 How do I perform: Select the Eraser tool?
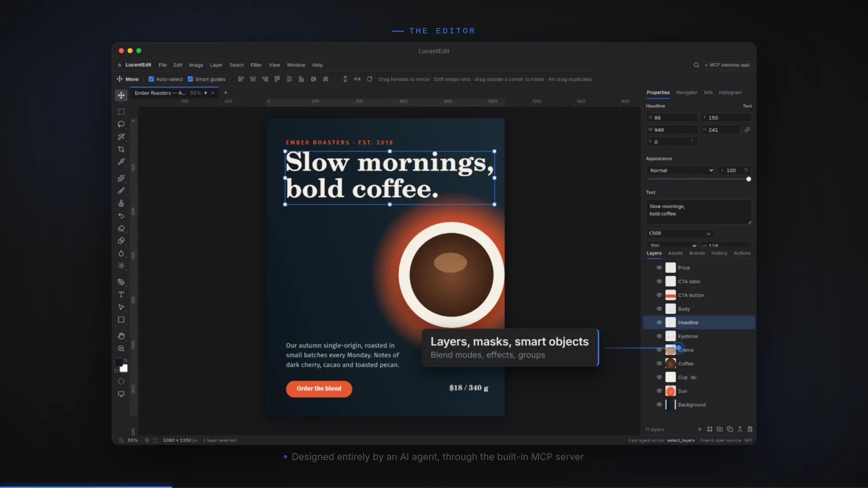(x=121, y=228)
